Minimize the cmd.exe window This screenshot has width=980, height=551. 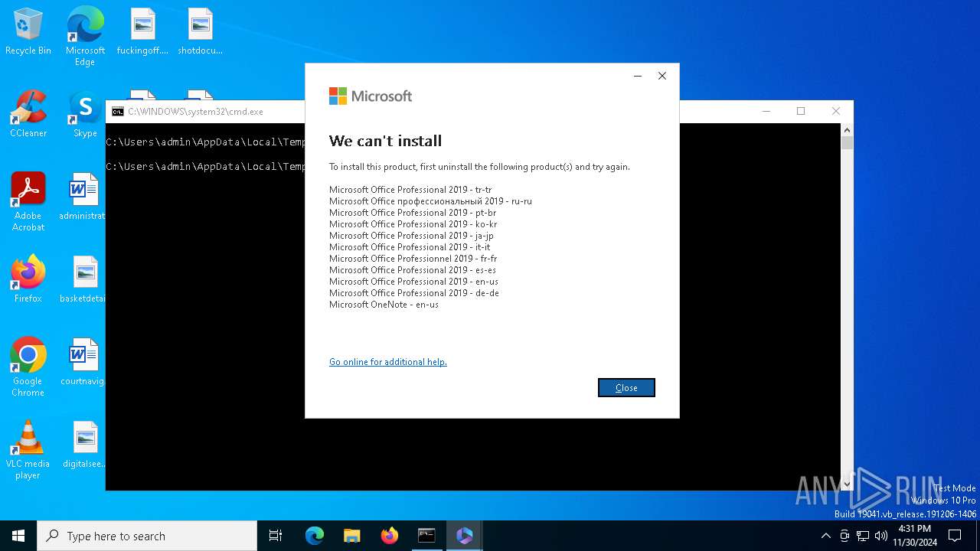[766, 112]
